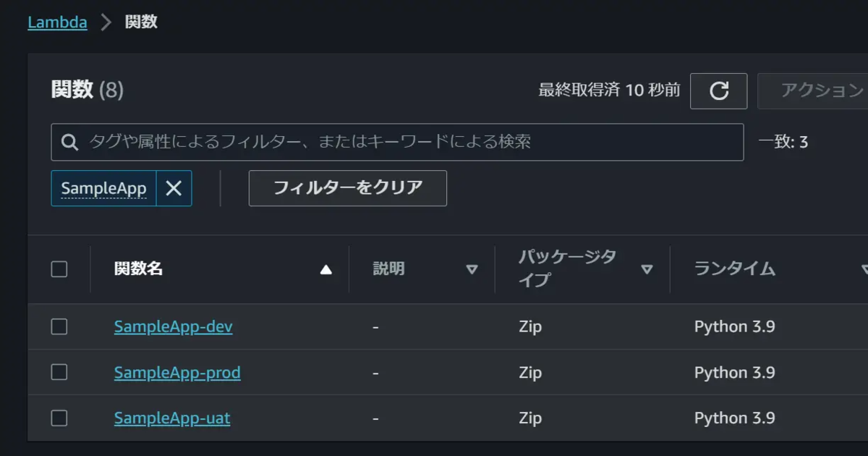Click the refresh icon button
The width and height of the screenshot is (868, 456).
click(718, 90)
